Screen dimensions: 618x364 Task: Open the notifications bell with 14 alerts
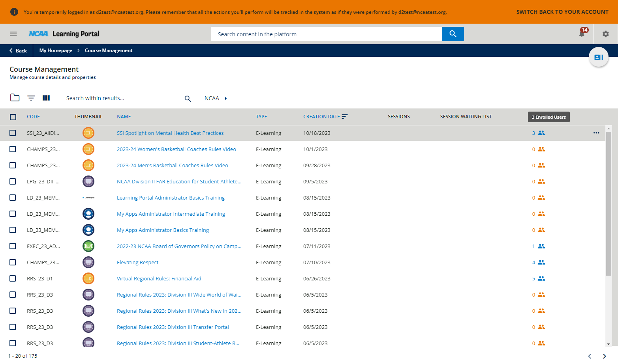coord(582,34)
